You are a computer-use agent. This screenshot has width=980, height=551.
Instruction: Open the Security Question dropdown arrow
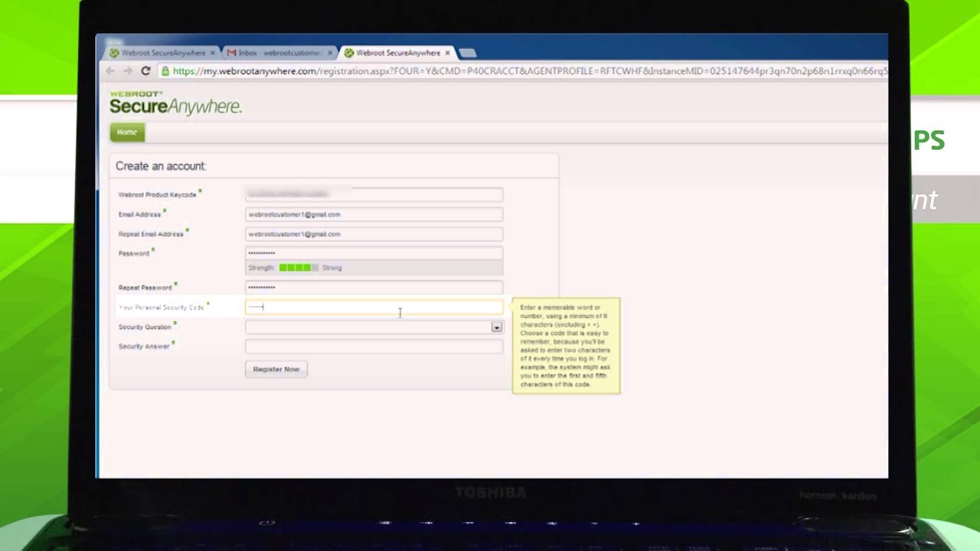[x=496, y=327]
